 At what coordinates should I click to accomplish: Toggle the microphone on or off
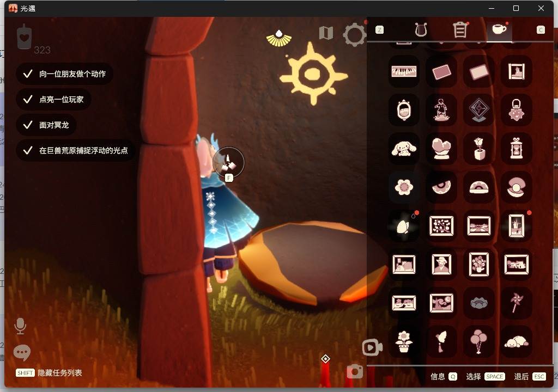point(20,326)
